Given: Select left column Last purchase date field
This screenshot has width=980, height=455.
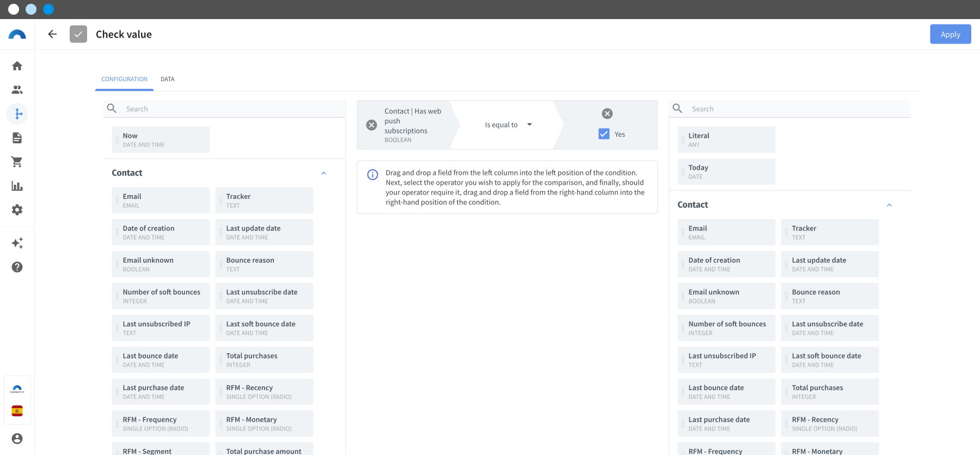Looking at the screenshot, I should [161, 392].
